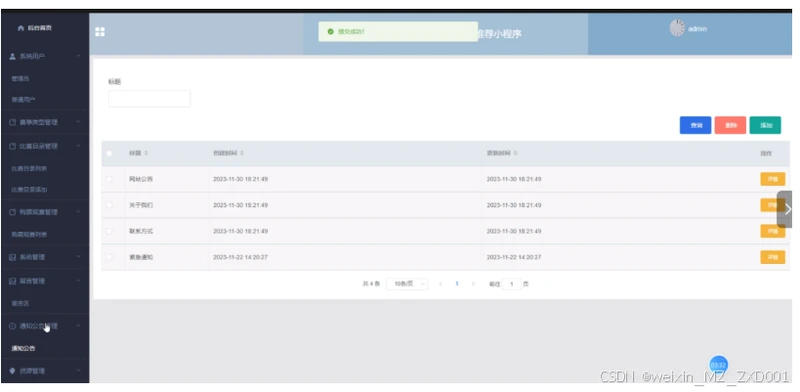The height and width of the screenshot is (392, 800).
Task: Click created time 2023-11-22 14:20:27 cell
Action: (x=240, y=257)
